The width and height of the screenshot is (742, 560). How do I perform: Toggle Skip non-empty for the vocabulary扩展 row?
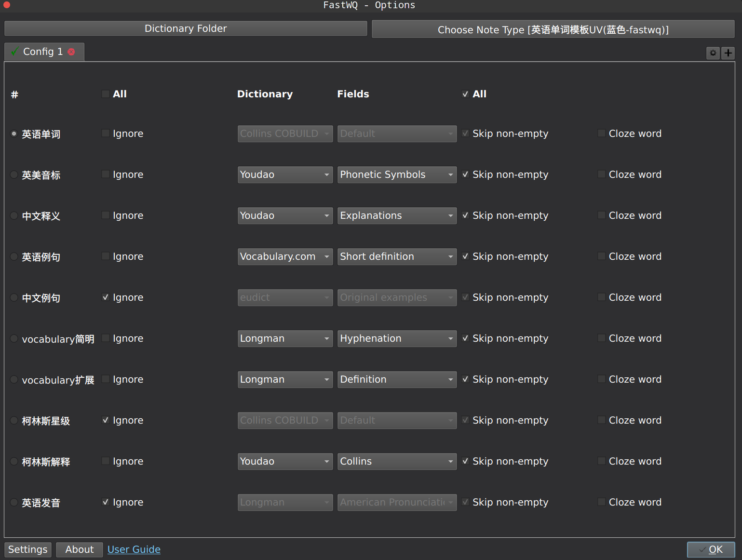click(465, 379)
